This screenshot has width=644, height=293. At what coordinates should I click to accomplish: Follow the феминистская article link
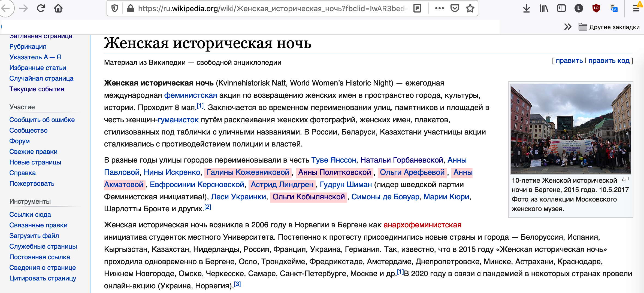click(x=191, y=95)
